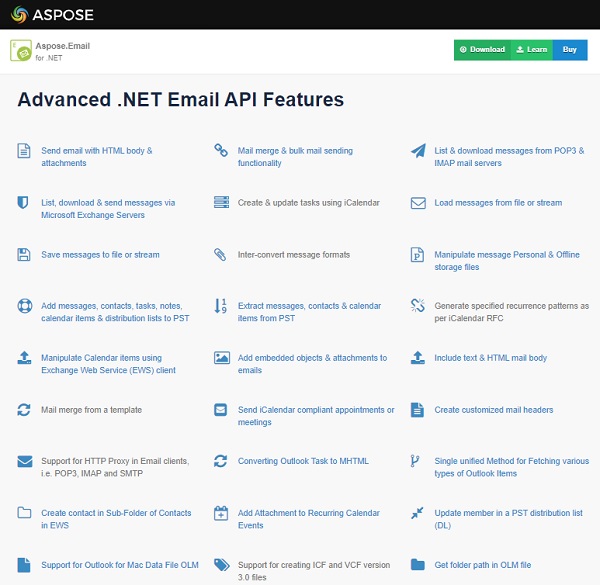
Task: Click file icon beside Create customized mail headers
Action: tap(417, 409)
